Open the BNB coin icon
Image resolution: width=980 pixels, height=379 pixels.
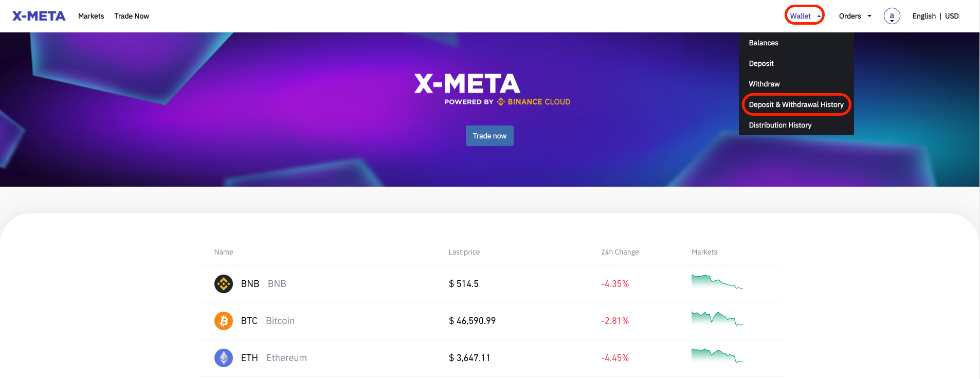(224, 283)
